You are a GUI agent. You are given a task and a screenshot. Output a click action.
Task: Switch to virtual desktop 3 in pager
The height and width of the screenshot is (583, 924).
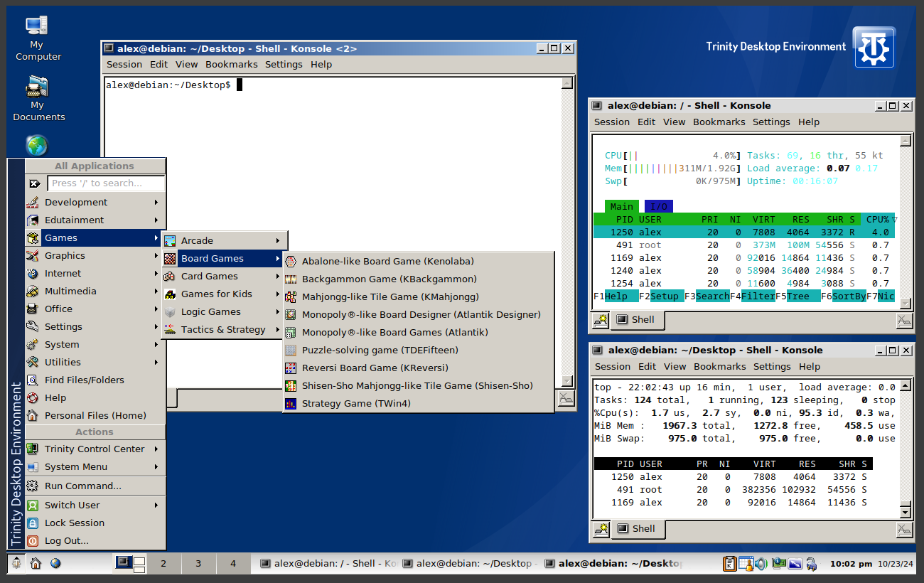click(x=198, y=563)
